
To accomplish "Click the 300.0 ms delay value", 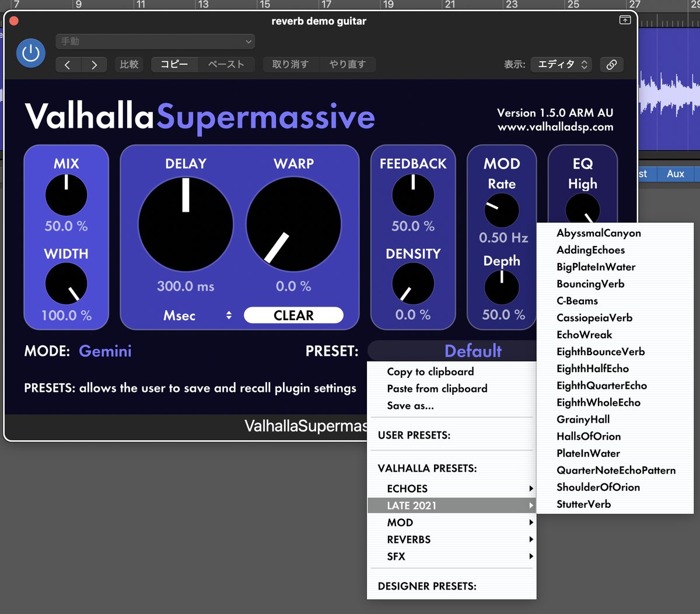I will pos(185,286).
